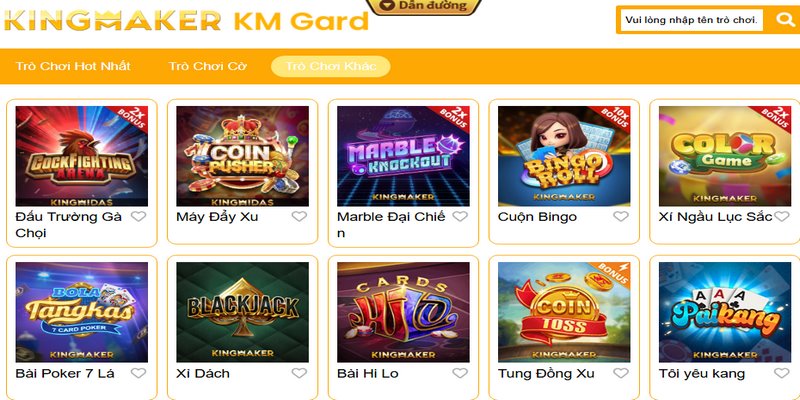This screenshot has width=800, height=400.
Task: Favorite the Bài Hi Lo game
Action: coord(460,373)
